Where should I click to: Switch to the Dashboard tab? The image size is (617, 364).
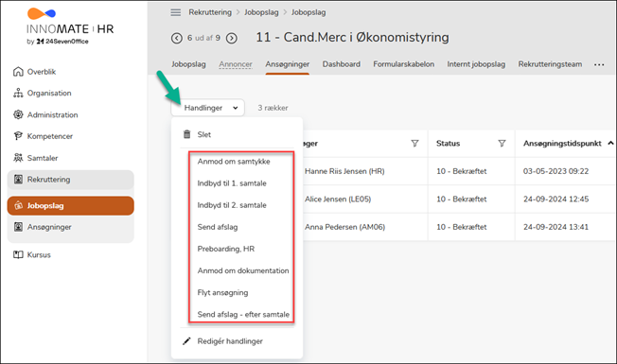click(x=342, y=64)
